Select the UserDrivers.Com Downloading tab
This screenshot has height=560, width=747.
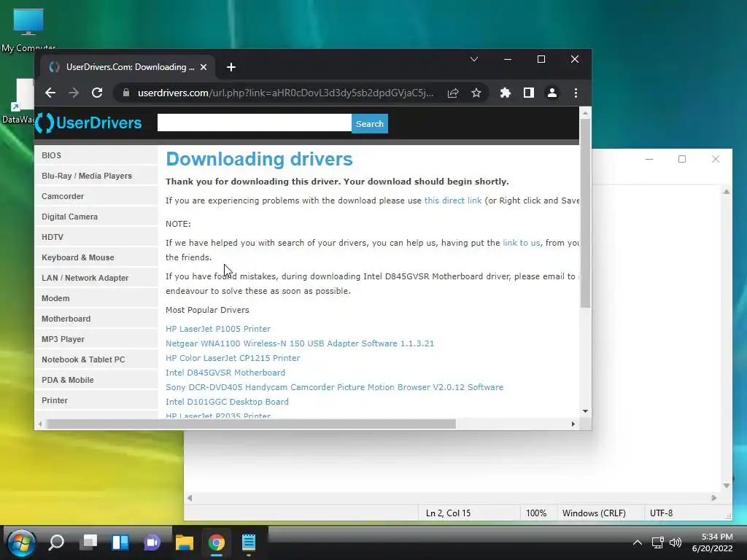pyautogui.click(x=127, y=67)
